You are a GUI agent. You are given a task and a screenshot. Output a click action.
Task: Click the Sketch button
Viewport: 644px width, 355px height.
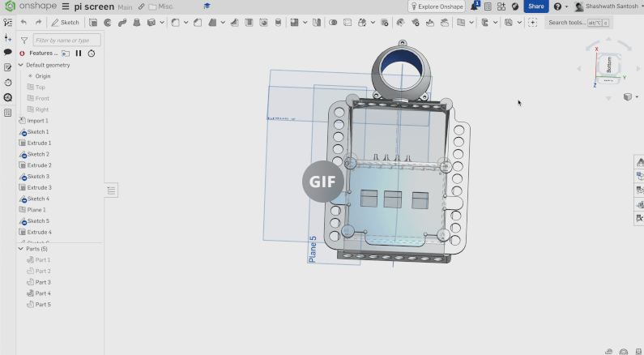65,23
